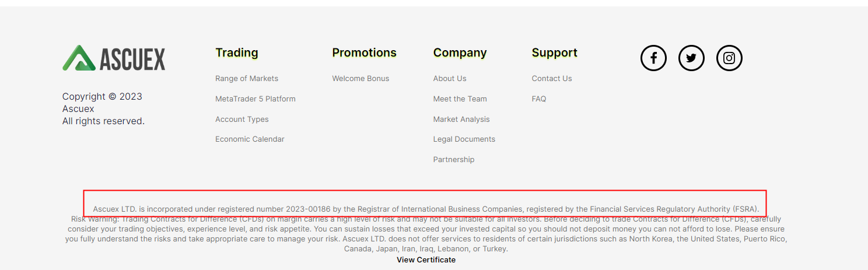Viewport: 868px width, 270px height.
Task: Click the View Certificate button
Action: (426, 260)
